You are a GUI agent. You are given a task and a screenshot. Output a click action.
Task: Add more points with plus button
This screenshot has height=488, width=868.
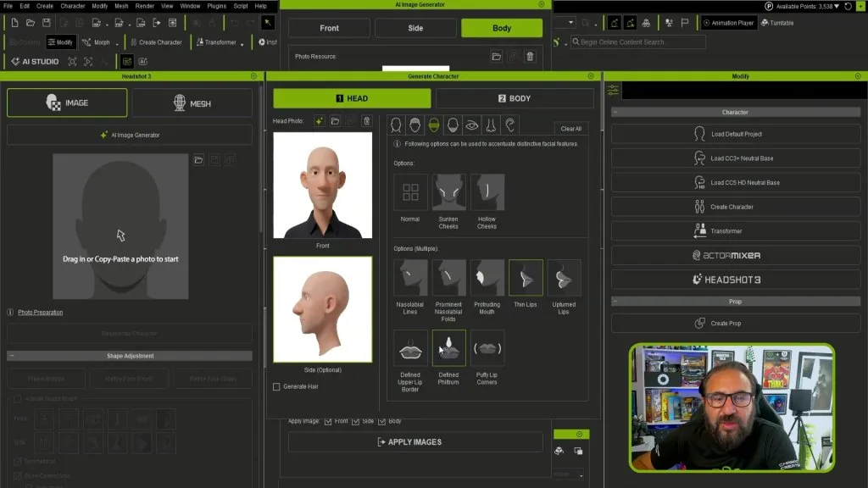[x=860, y=6]
